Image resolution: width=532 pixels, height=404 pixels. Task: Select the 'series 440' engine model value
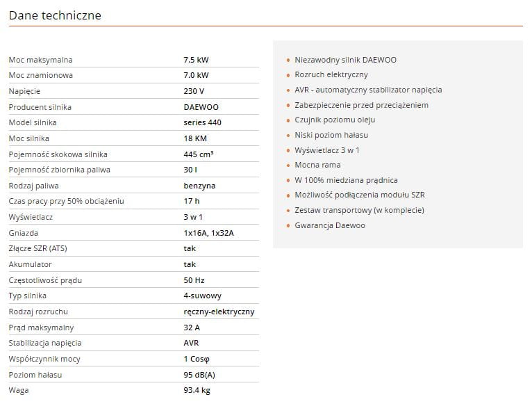coord(203,122)
